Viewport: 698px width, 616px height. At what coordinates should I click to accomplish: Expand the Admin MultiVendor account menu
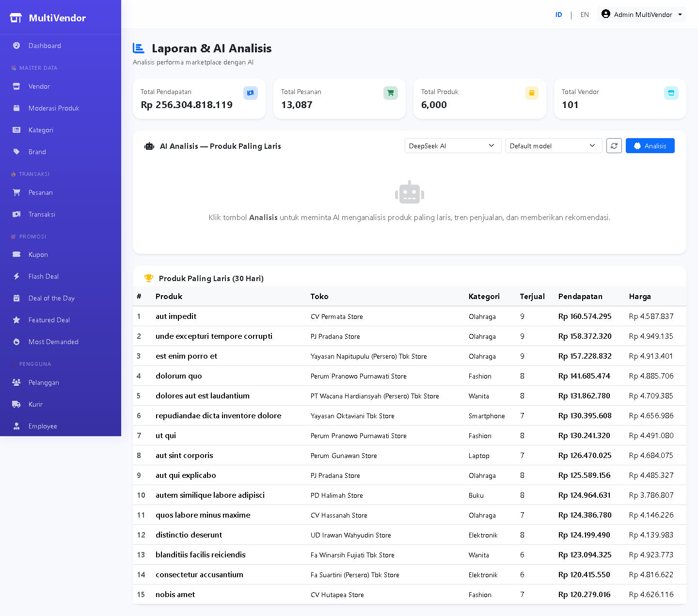pos(642,15)
